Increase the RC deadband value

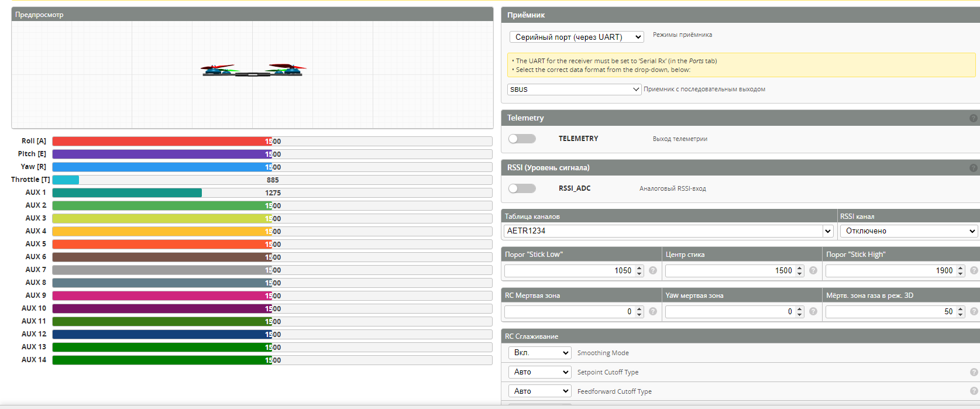[x=639, y=309]
